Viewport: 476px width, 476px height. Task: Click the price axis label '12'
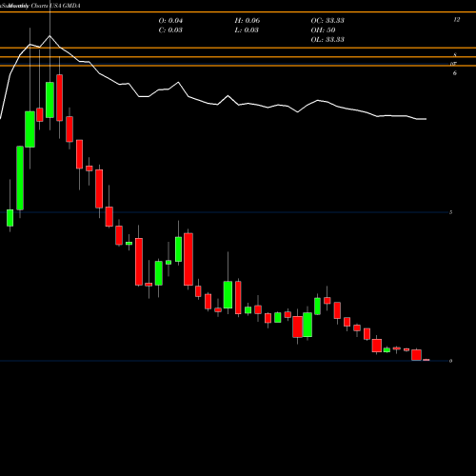pos(457,20)
